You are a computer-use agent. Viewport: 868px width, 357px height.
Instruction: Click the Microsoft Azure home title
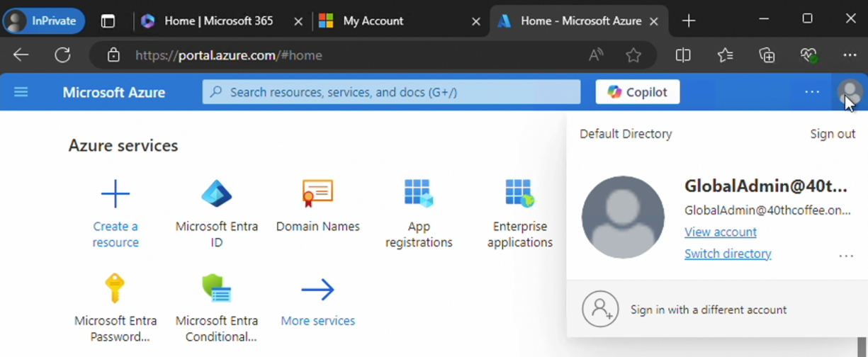click(x=114, y=92)
